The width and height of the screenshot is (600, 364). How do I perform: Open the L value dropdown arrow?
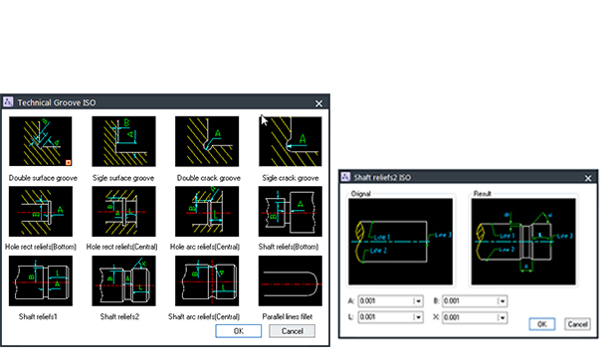[x=418, y=317]
